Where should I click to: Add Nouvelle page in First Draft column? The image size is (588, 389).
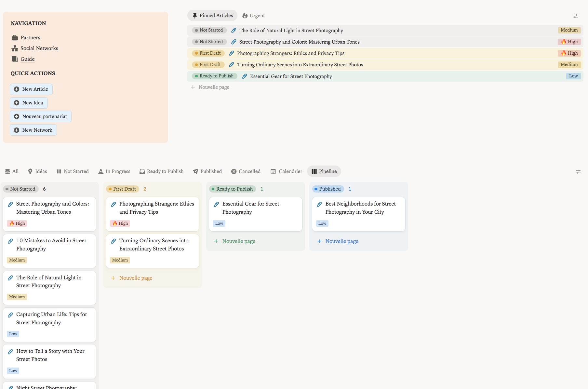click(132, 278)
